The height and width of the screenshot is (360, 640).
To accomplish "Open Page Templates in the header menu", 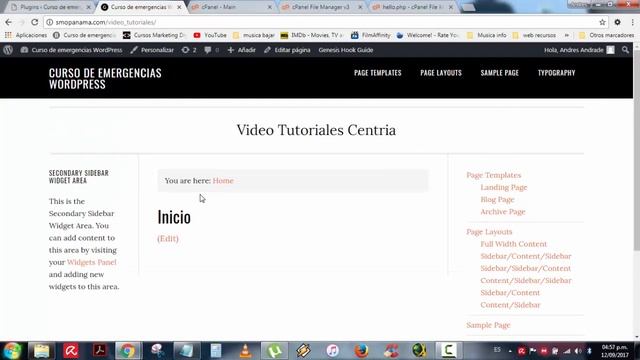I will click(378, 73).
